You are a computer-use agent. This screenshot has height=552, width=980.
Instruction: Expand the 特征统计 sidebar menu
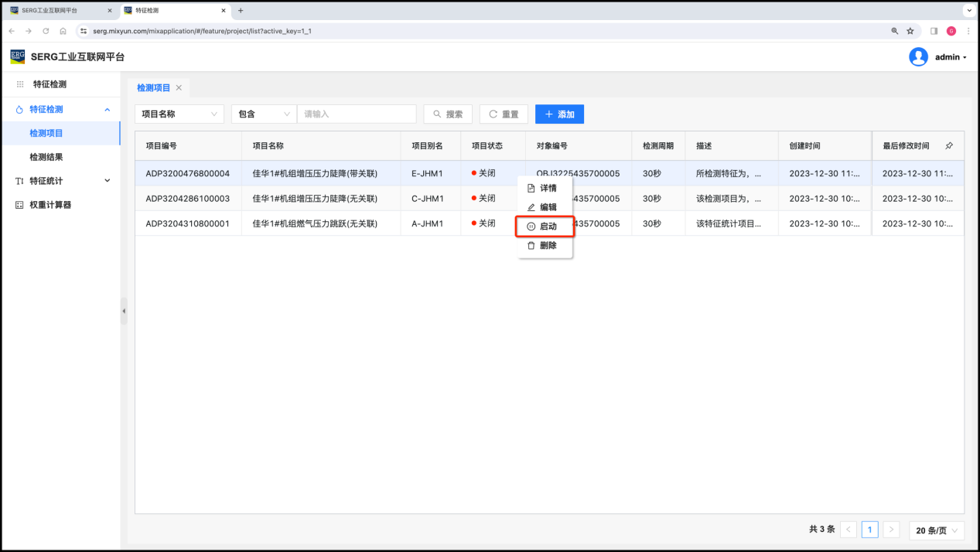click(60, 181)
